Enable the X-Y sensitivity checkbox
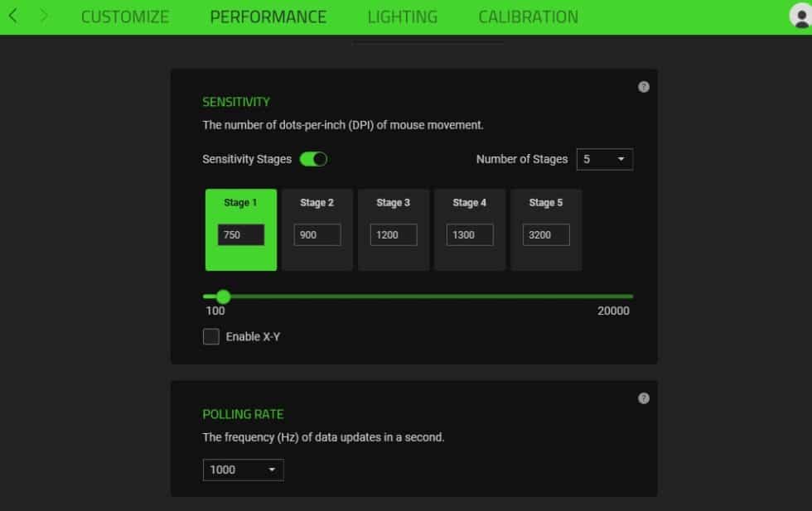Screen dimensions: 812x511 [210, 336]
